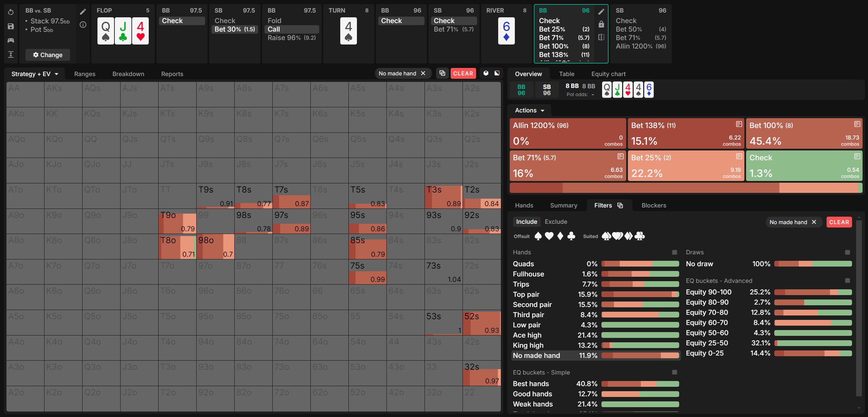This screenshot has height=417, width=868.
Task: Click the Top pair strategy color bar
Action: [640, 294]
